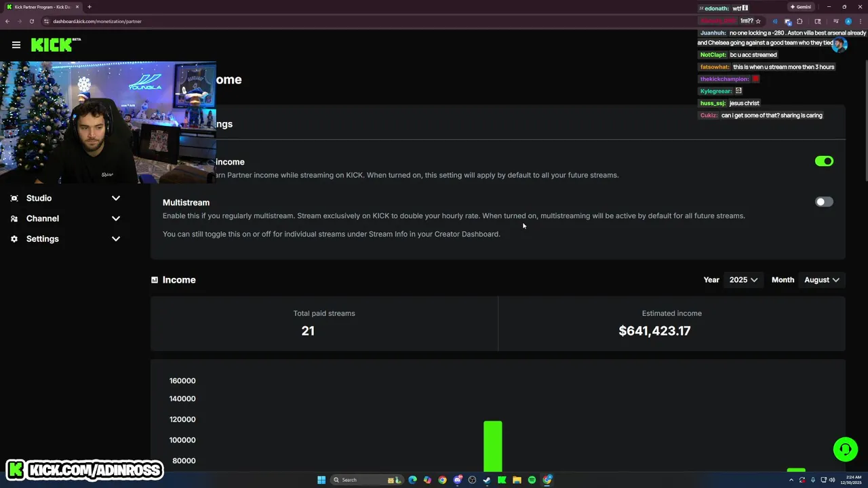Click the taskbar volume icon
Screen dimensions: 868x488
tap(833, 480)
